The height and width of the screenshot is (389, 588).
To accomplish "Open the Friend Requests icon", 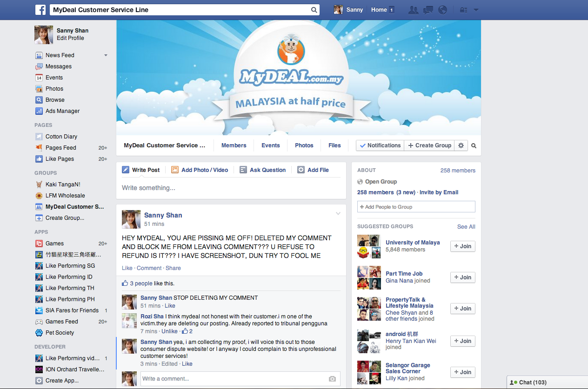I will tap(413, 10).
